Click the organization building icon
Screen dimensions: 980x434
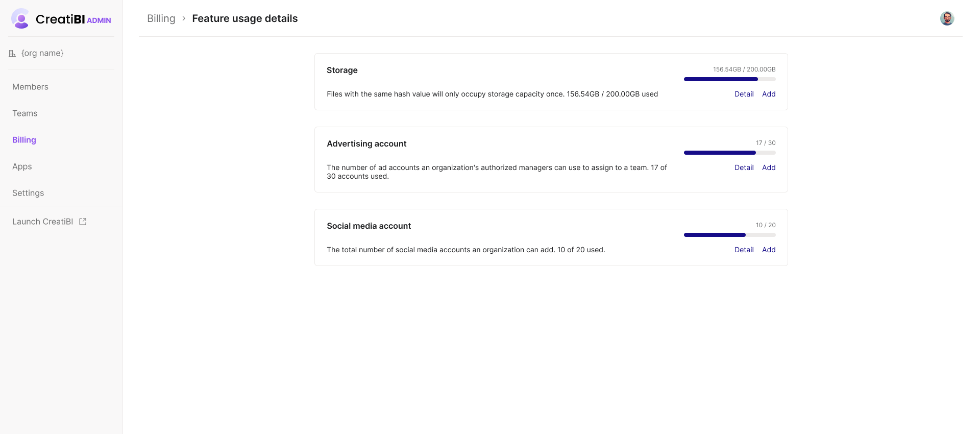click(12, 53)
